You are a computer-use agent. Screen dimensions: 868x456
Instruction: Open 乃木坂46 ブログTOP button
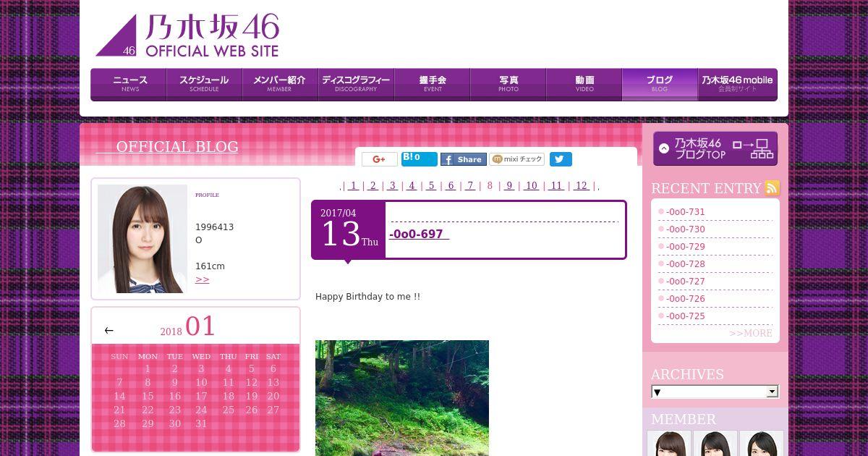click(x=715, y=148)
